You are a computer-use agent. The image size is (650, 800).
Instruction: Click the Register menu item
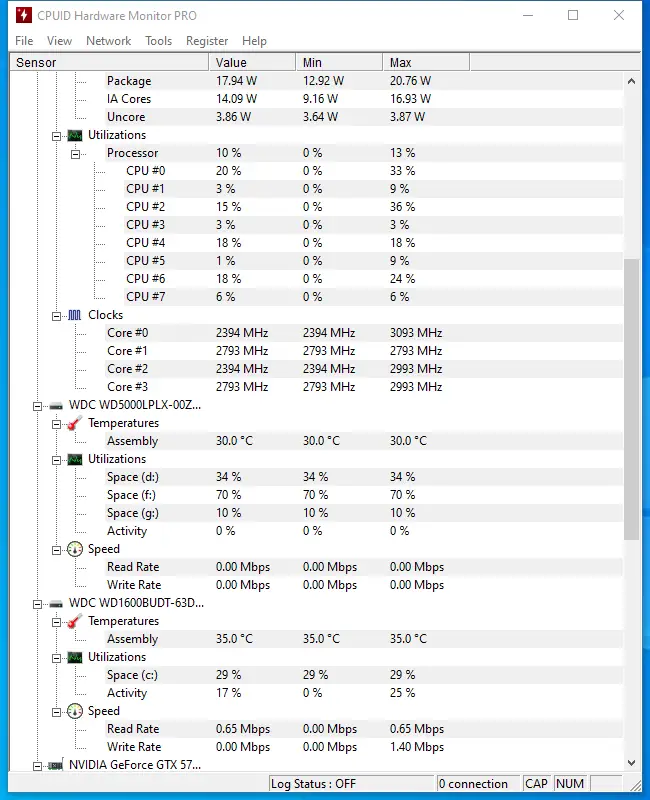(x=206, y=41)
